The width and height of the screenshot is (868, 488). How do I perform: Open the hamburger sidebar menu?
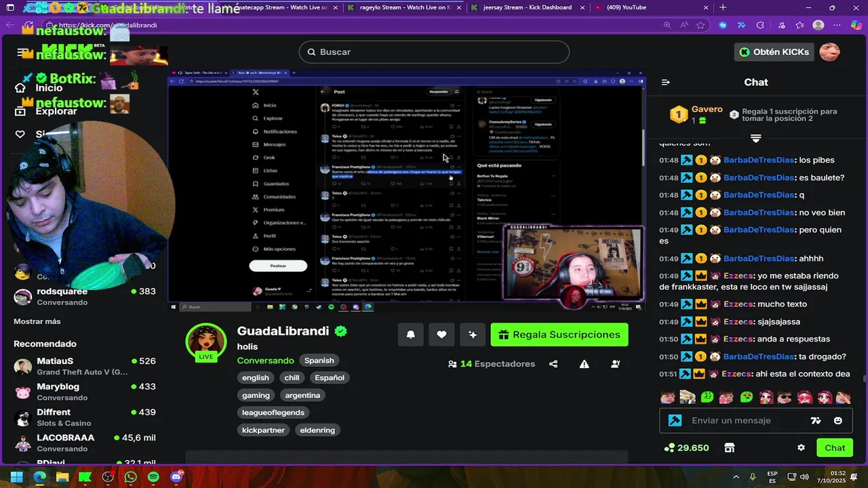[x=24, y=52]
